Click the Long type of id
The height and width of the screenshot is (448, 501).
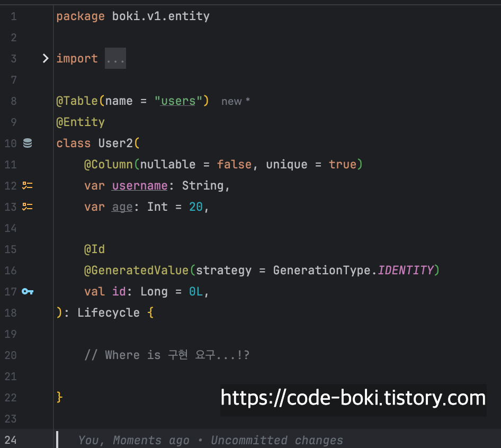154,291
